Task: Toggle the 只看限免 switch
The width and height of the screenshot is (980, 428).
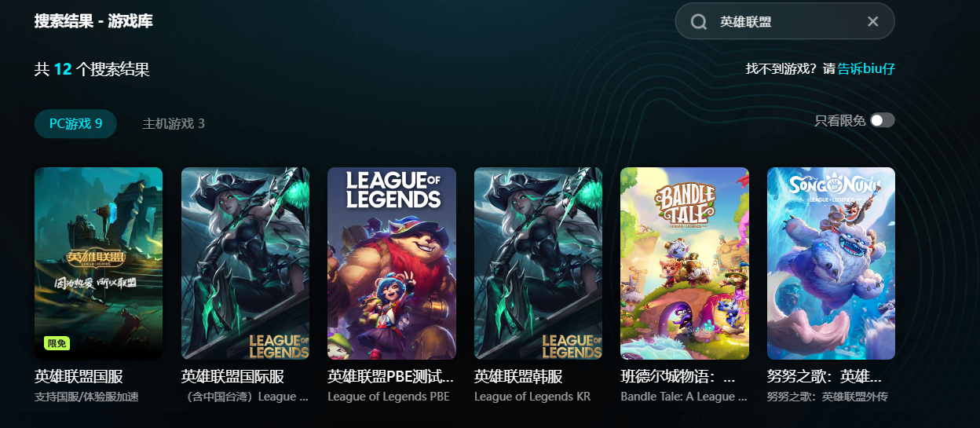Action: [x=882, y=120]
